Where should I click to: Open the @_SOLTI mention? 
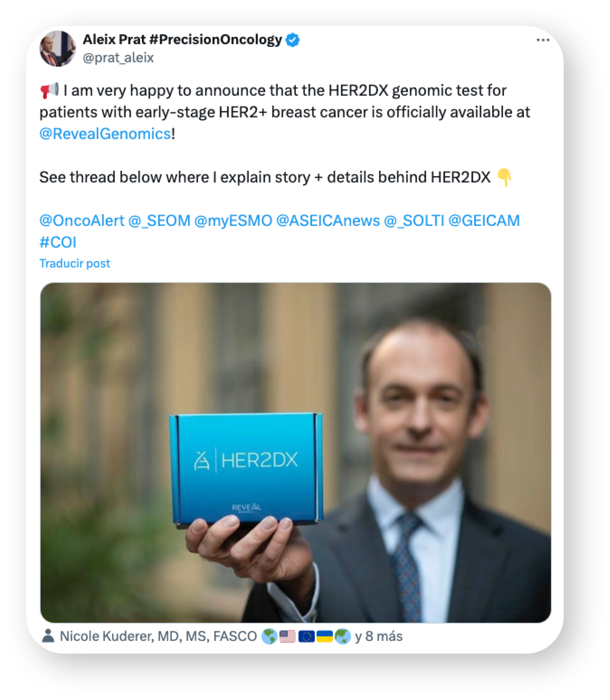[x=414, y=221]
